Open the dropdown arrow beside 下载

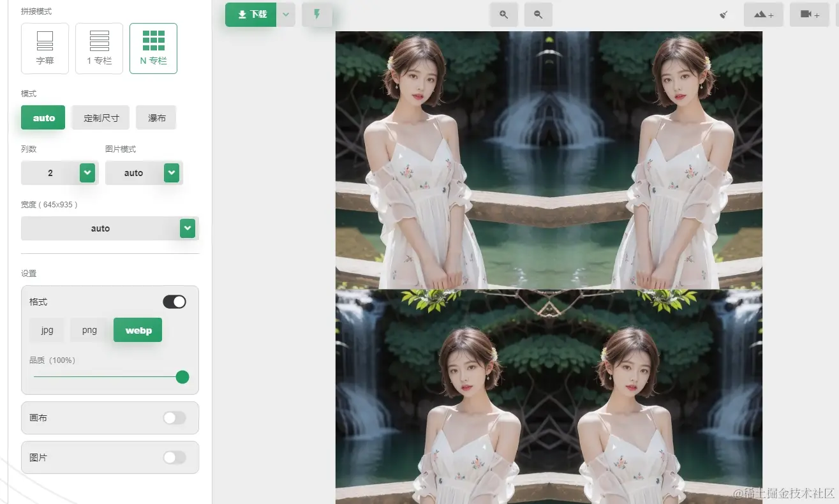click(286, 14)
